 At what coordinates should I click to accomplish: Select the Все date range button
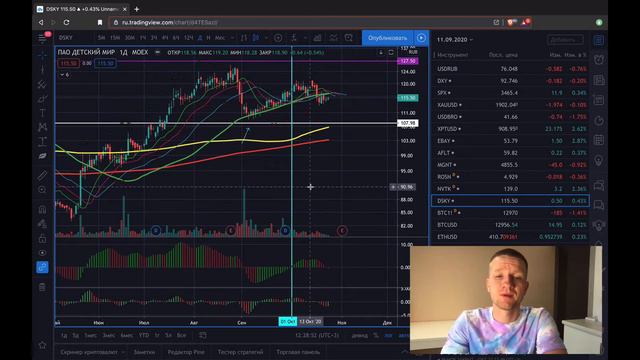pyautogui.click(x=181, y=336)
